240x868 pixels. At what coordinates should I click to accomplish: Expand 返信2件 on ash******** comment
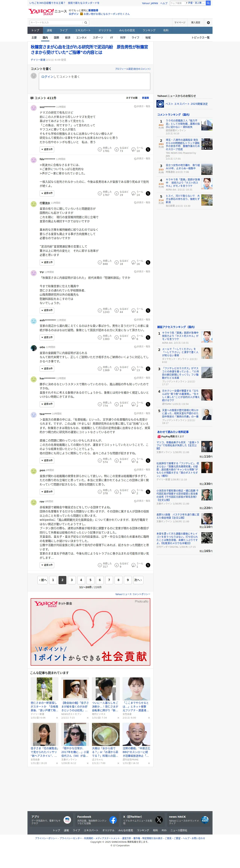tap(47, 337)
